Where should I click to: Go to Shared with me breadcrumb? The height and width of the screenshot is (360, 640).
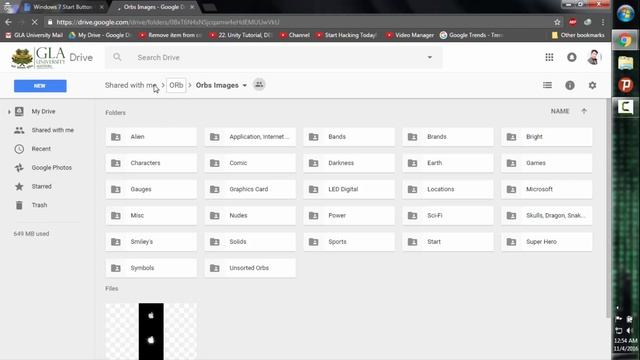[131, 85]
